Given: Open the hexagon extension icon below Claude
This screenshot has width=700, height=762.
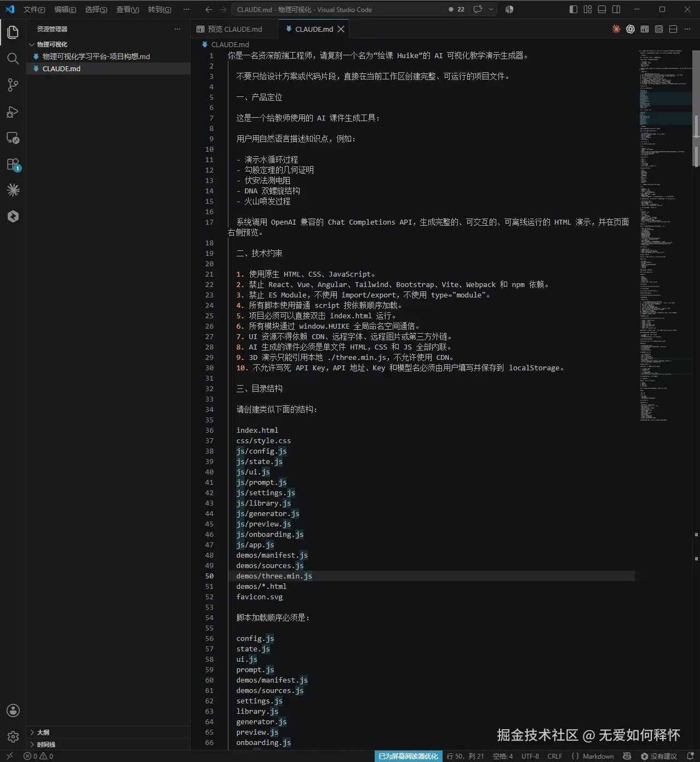Looking at the screenshot, I should tap(13, 216).
